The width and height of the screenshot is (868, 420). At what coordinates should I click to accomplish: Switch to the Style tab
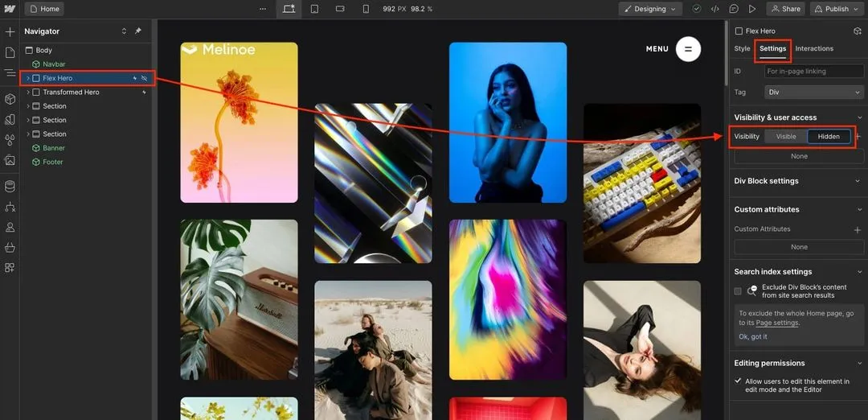point(742,49)
